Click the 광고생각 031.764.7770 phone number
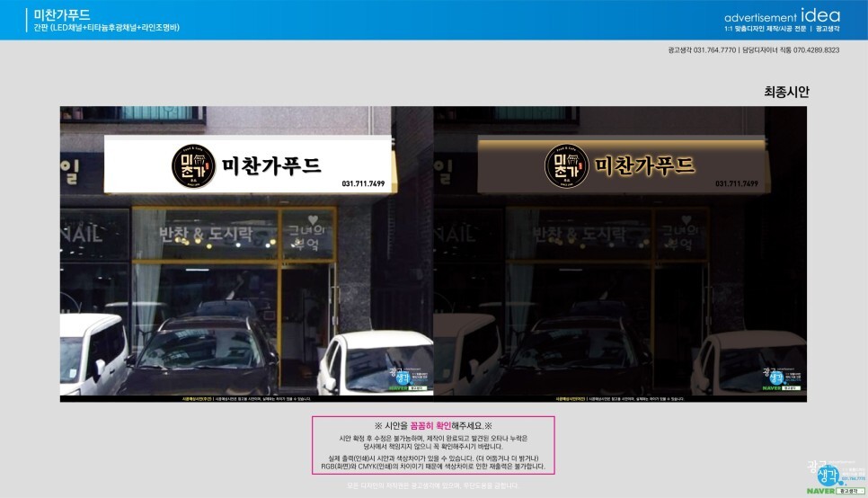 695,50
